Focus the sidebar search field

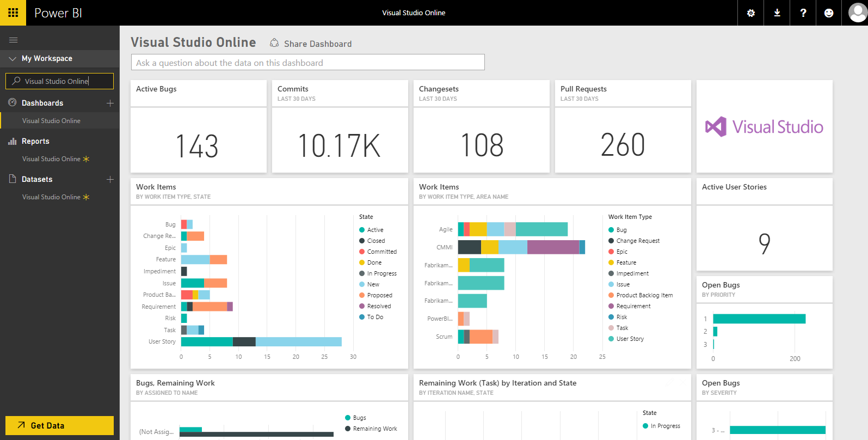[59, 81]
